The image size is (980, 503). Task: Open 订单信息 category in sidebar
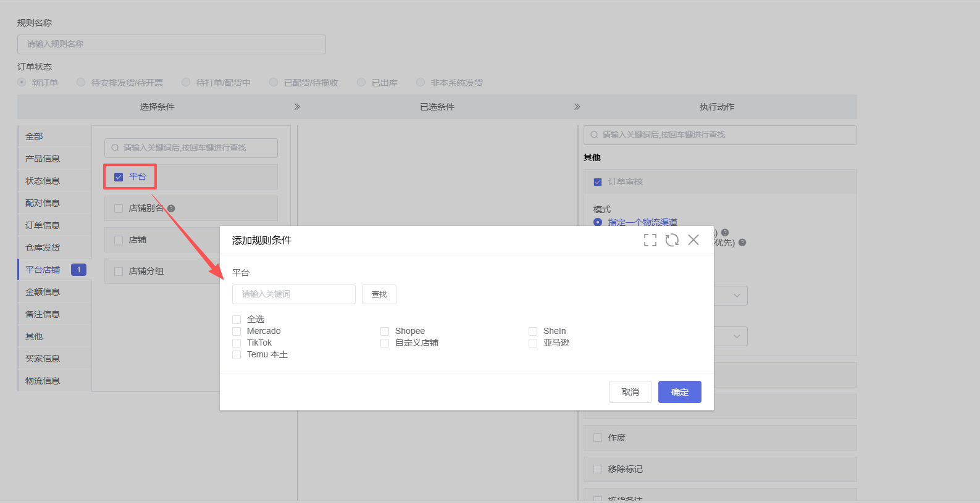point(43,225)
